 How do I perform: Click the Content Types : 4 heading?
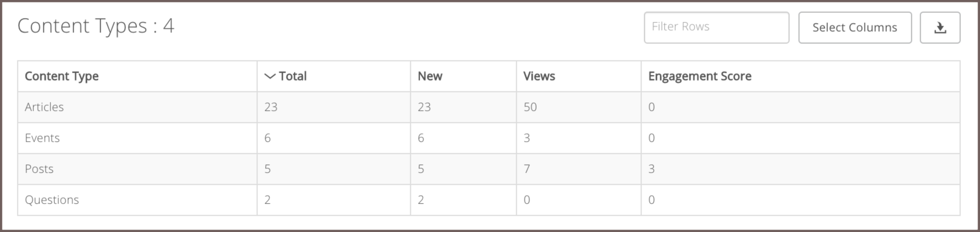point(96,26)
